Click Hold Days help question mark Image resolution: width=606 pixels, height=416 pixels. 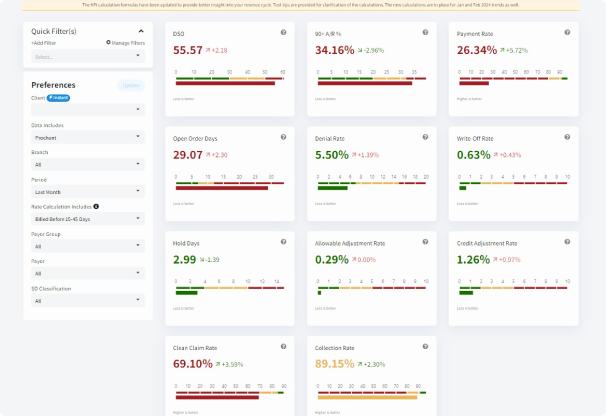point(284,243)
